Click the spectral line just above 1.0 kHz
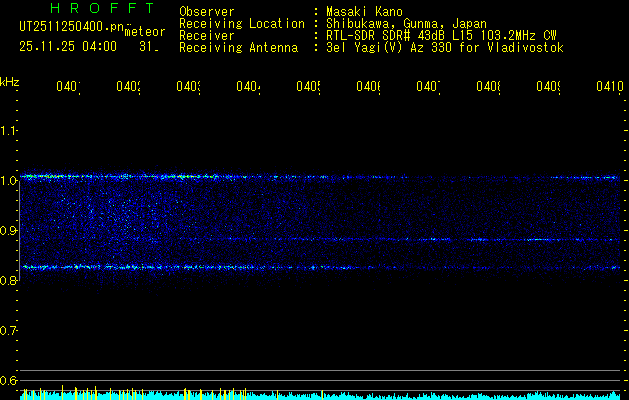 tap(320, 177)
